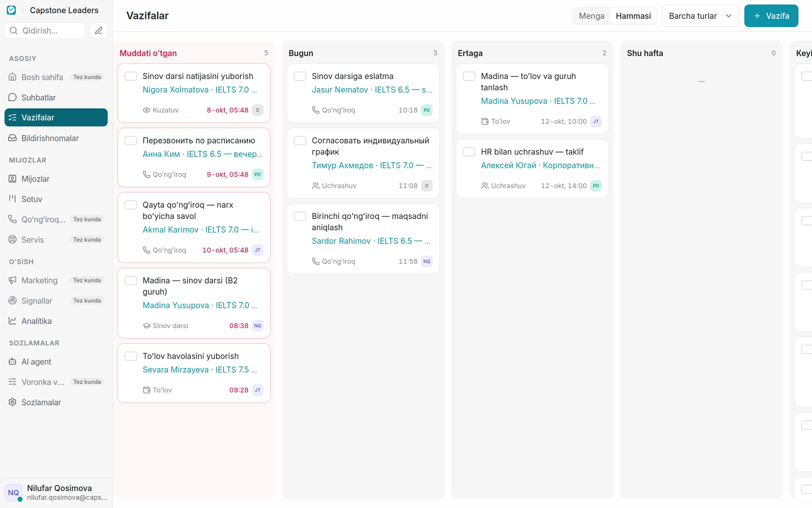Open Jasur Nematov client link
The image size is (812, 508).
tap(340, 90)
